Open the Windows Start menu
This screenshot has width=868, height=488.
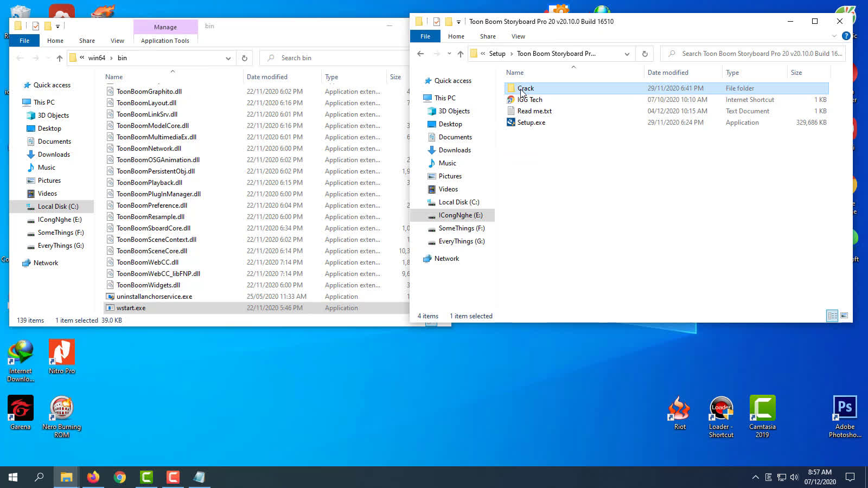click(13, 477)
